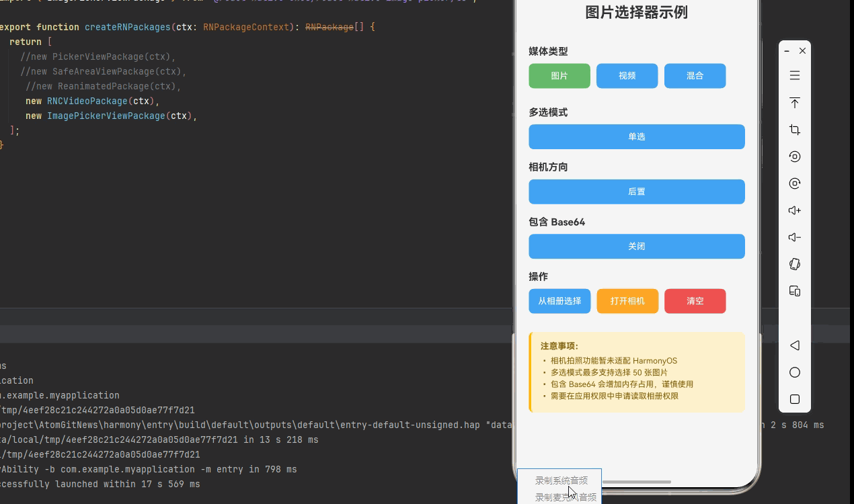854x504 pixels.
Task: Click commented PickerViewPackage line
Action: click(98, 56)
